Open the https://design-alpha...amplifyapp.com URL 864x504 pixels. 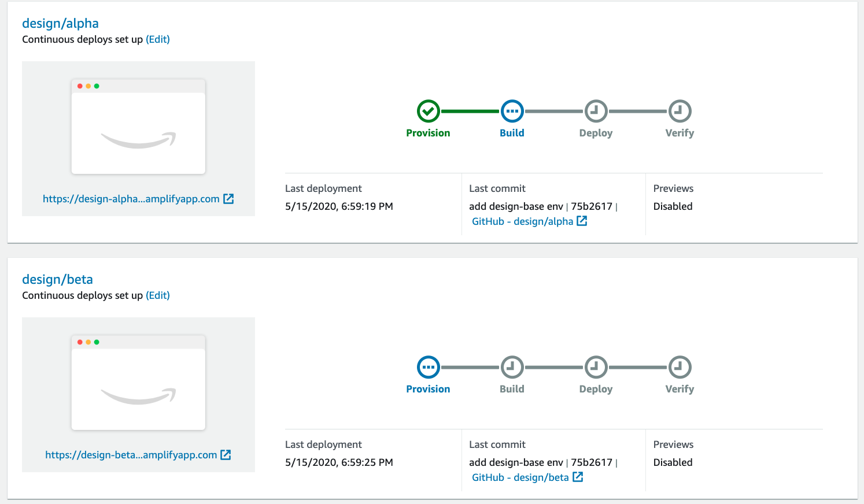(131, 199)
